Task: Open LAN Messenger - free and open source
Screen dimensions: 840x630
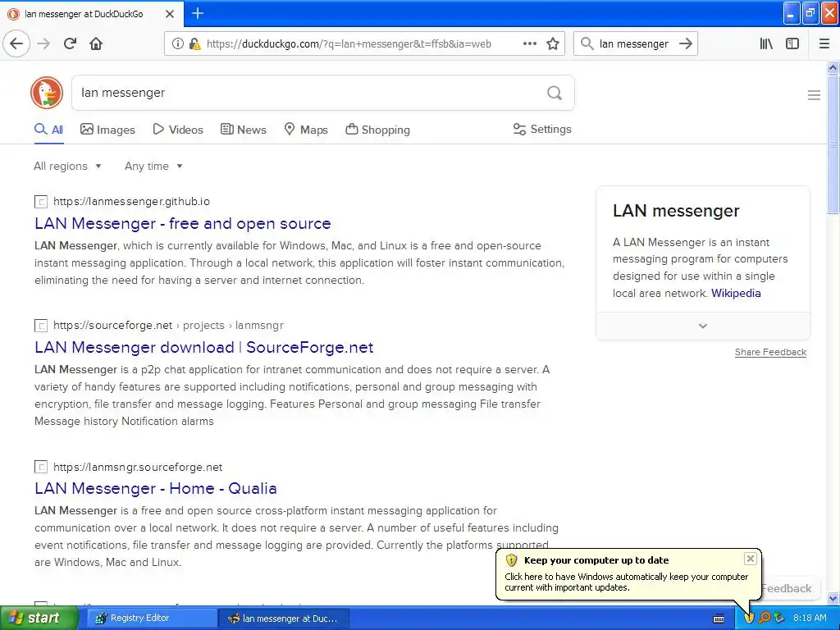Action: pyautogui.click(x=183, y=223)
